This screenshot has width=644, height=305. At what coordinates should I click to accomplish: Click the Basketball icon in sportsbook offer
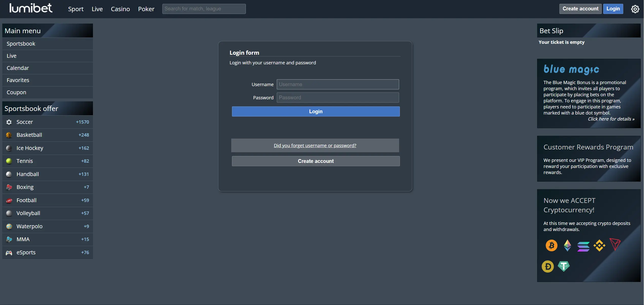[x=9, y=135]
